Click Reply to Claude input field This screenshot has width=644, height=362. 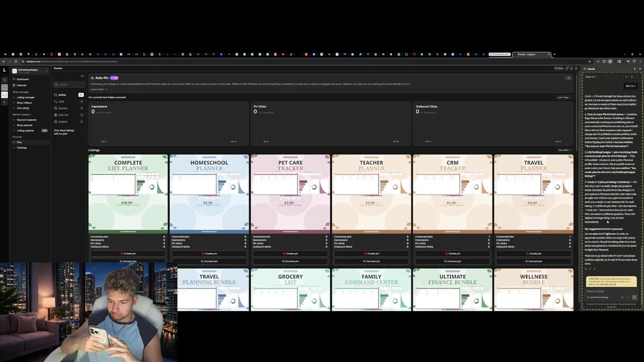[611, 291]
